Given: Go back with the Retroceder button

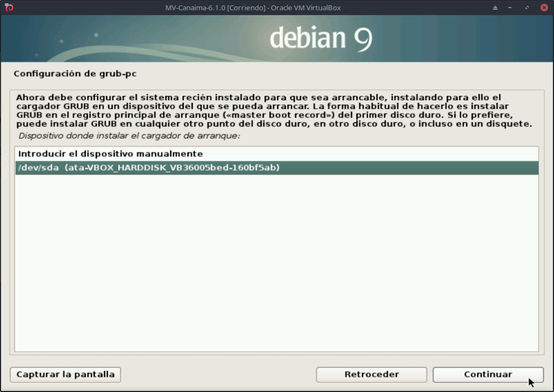Looking at the screenshot, I should (371, 374).
